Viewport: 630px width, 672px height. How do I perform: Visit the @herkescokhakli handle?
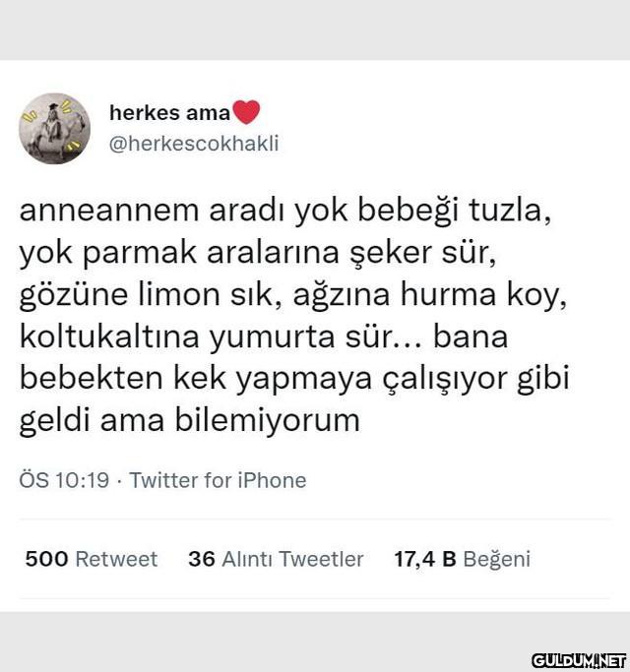point(194,144)
